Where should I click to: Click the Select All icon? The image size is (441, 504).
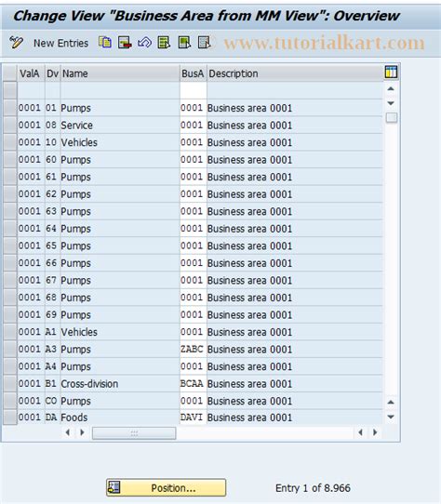coord(164,43)
